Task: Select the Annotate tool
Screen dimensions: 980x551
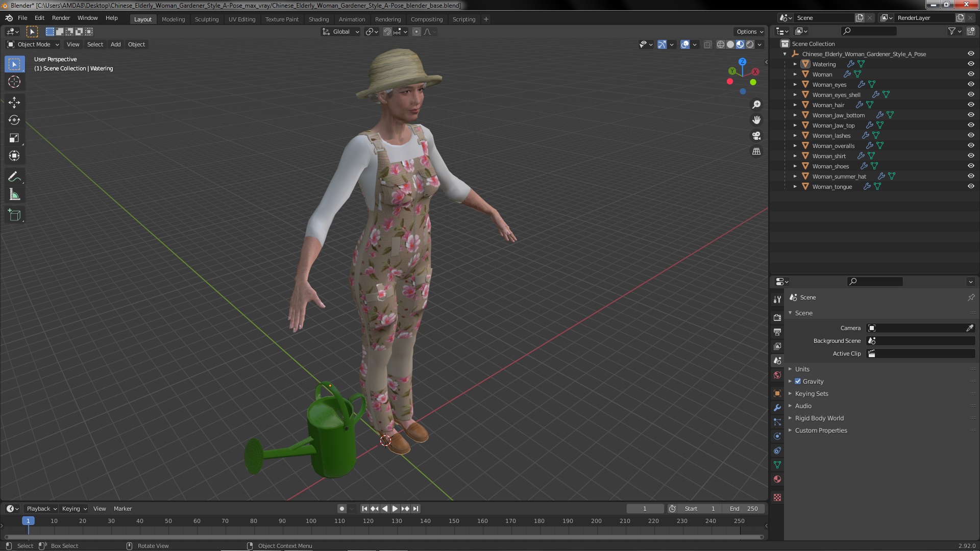Action: [x=14, y=177]
